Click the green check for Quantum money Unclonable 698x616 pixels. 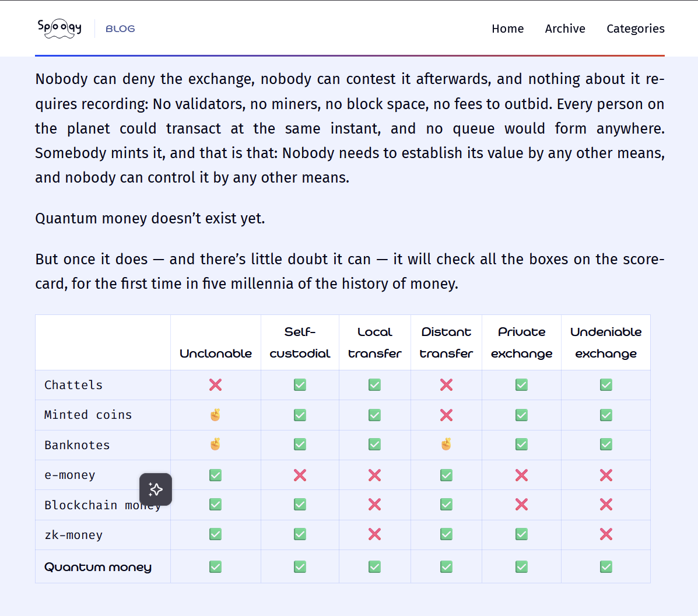[215, 567]
